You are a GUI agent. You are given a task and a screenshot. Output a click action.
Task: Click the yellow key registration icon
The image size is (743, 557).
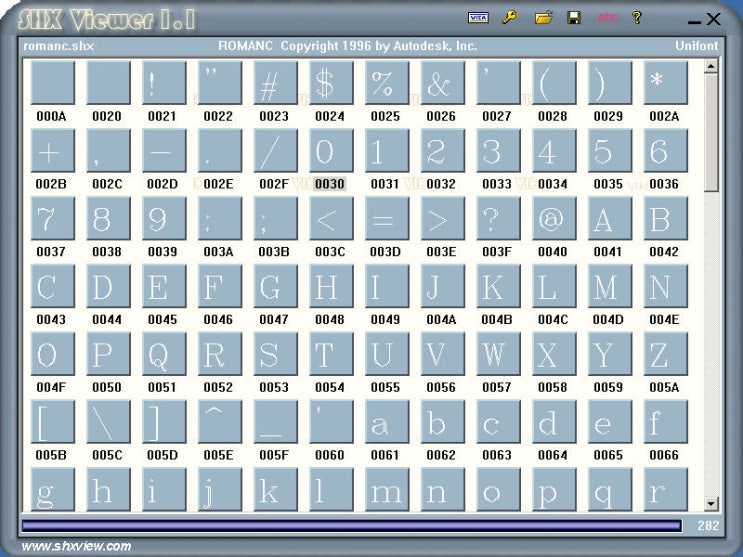pos(509,18)
